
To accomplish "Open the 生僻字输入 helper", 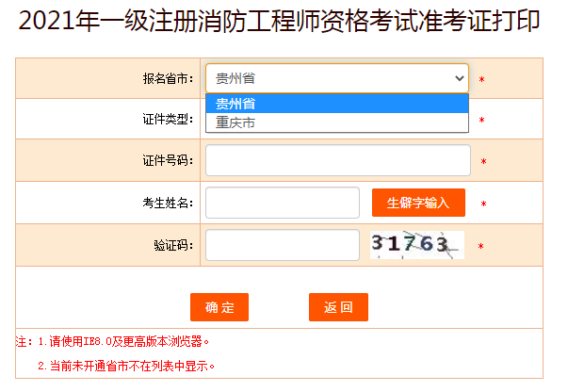I will click(418, 203).
